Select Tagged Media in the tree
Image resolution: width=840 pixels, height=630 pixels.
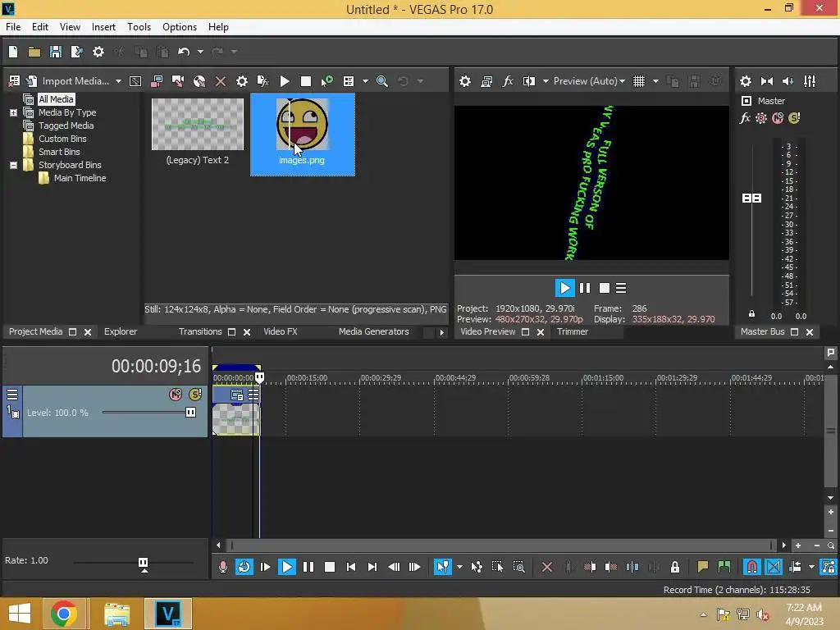click(66, 126)
